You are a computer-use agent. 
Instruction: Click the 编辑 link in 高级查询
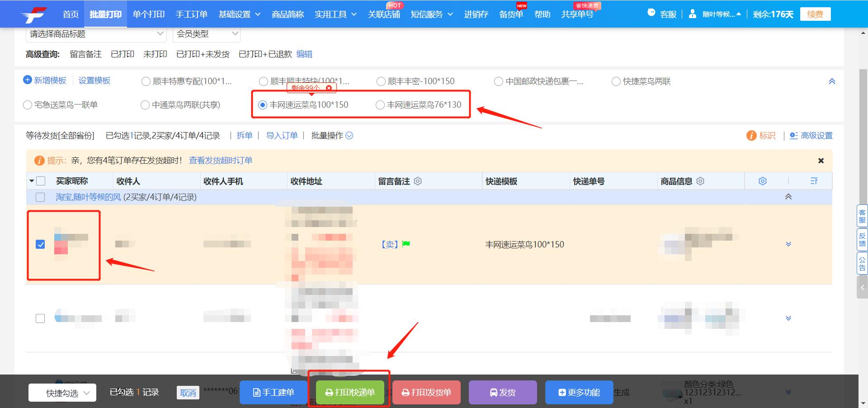click(x=304, y=54)
